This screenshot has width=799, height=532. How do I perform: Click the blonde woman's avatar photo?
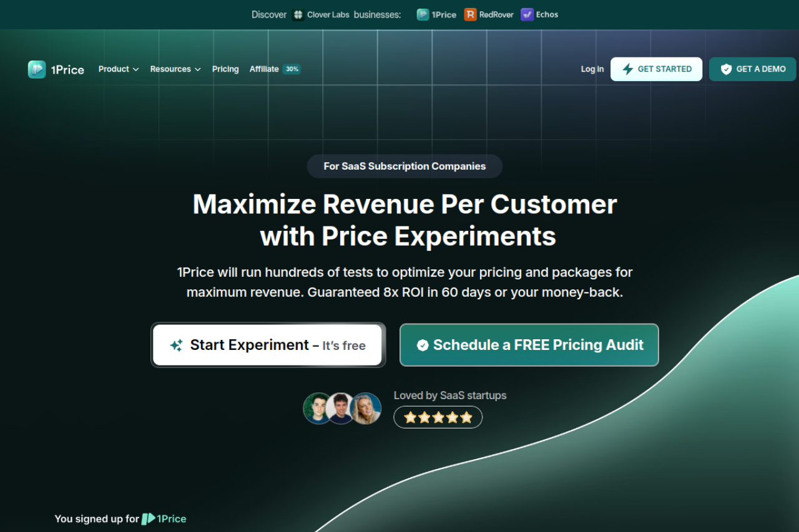366,409
